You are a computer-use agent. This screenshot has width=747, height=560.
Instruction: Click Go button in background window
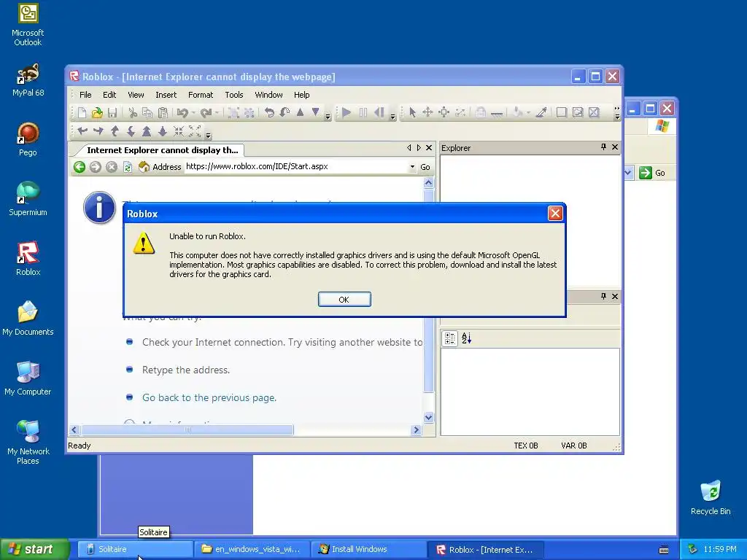(x=652, y=173)
